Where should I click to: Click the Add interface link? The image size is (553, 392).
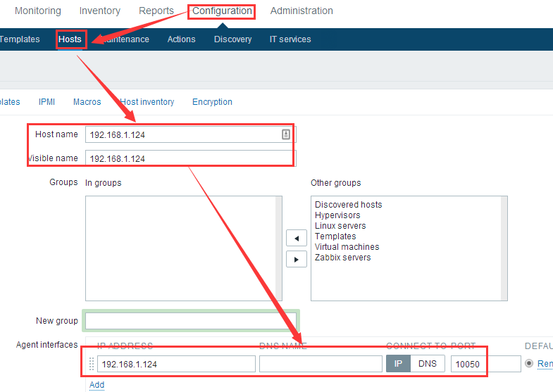click(x=97, y=385)
